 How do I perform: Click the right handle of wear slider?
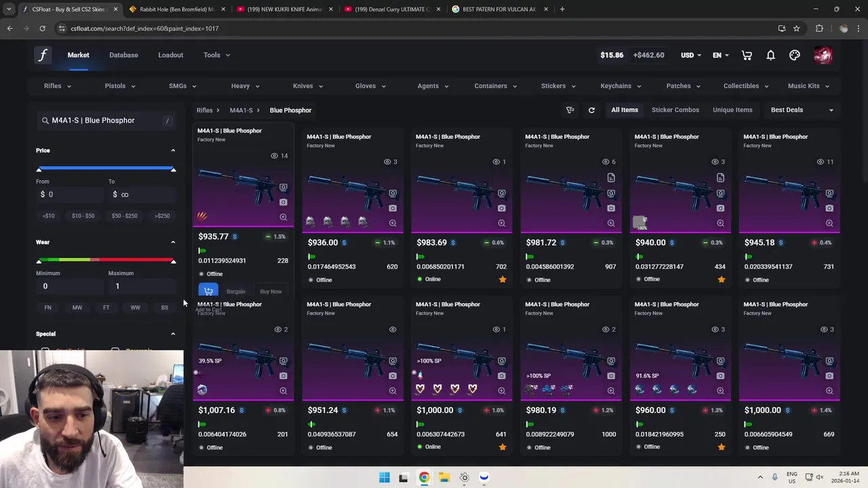point(173,261)
